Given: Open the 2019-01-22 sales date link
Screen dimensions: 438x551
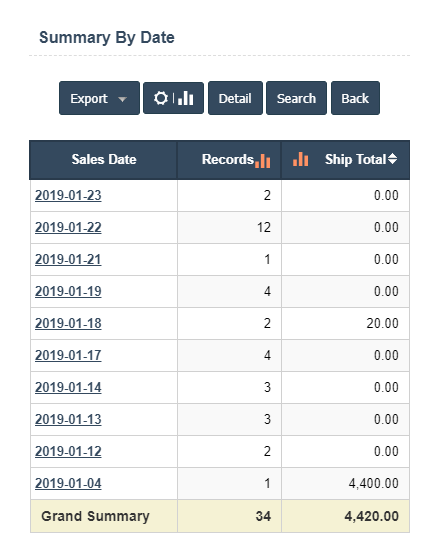Looking at the screenshot, I should (68, 227).
